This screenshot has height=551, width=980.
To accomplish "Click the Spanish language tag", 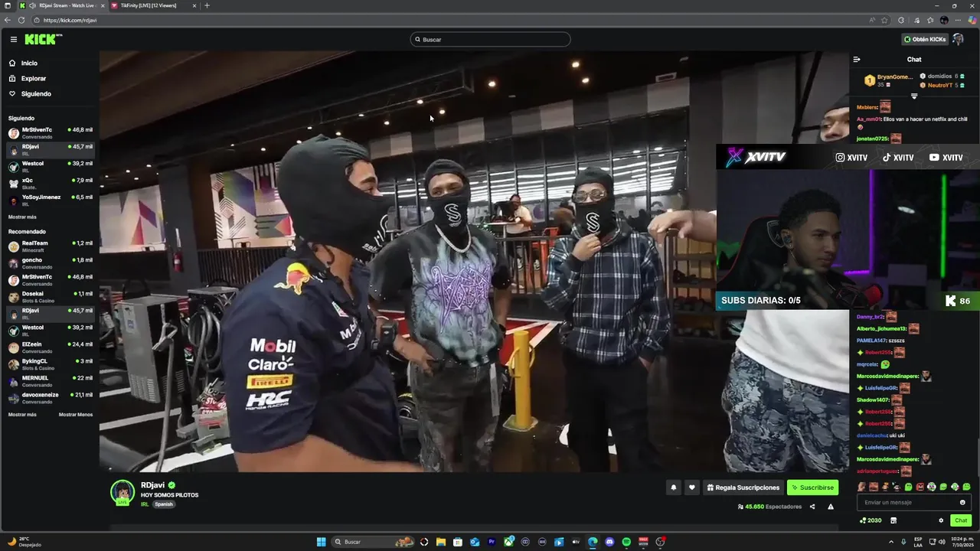I will tap(164, 504).
